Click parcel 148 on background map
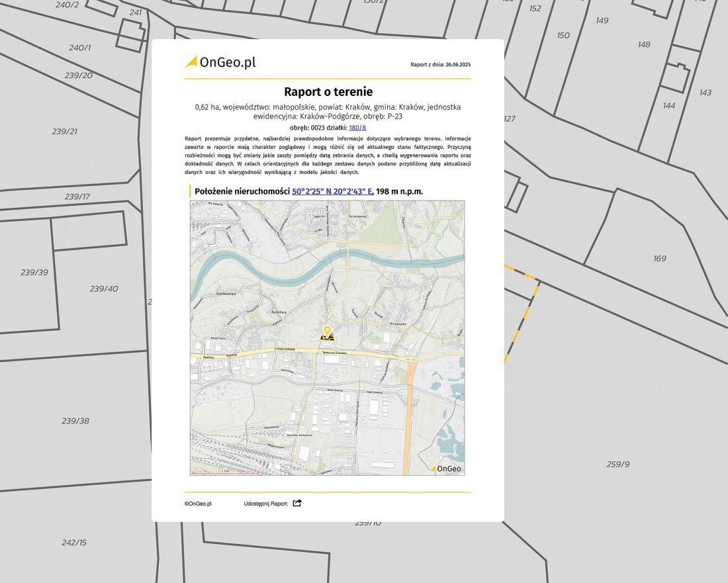Screen dimensions: 728x583 coord(644,44)
